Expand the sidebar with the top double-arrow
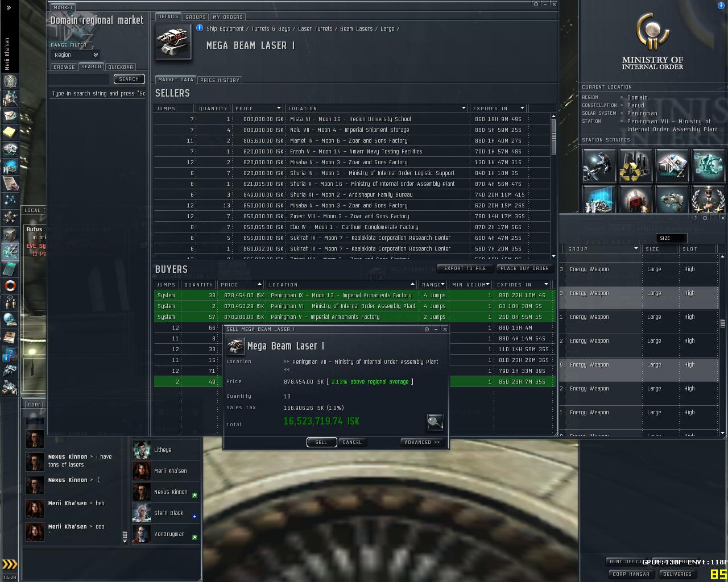This screenshot has height=582, width=728. 9,8
